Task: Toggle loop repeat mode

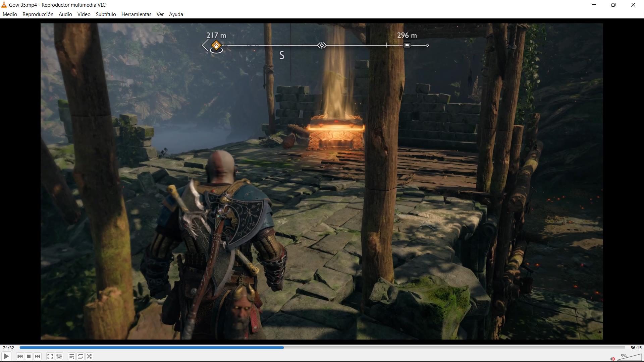Action: coord(80,356)
